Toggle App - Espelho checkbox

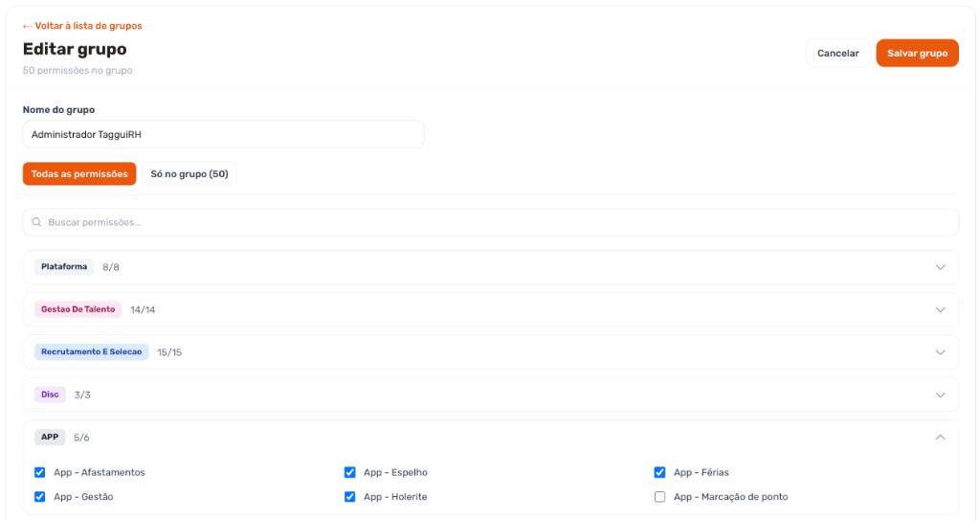(x=350, y=472)
